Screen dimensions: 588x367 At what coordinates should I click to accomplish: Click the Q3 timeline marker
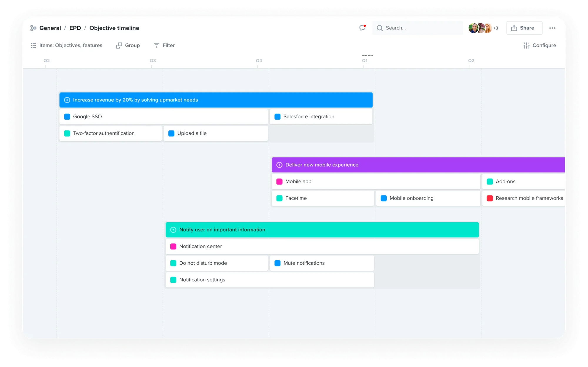click(x=153, y=61)
